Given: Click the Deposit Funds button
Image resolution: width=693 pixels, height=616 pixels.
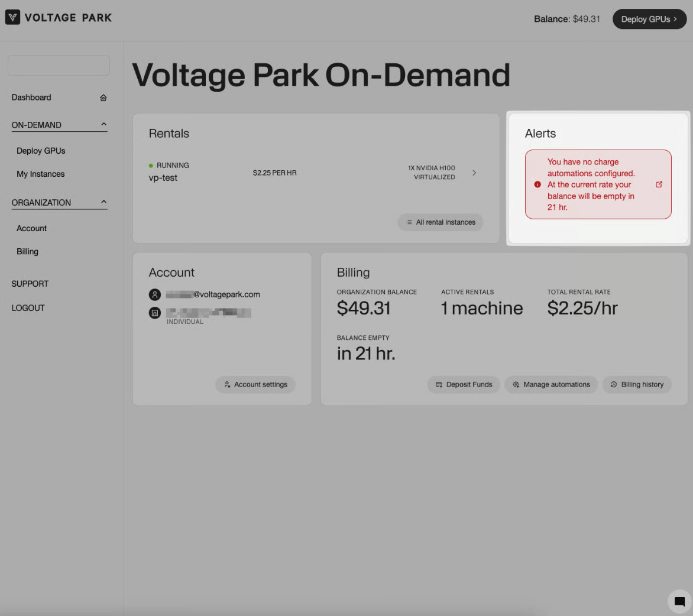Looking at the screenshot, I should point(464,384).
